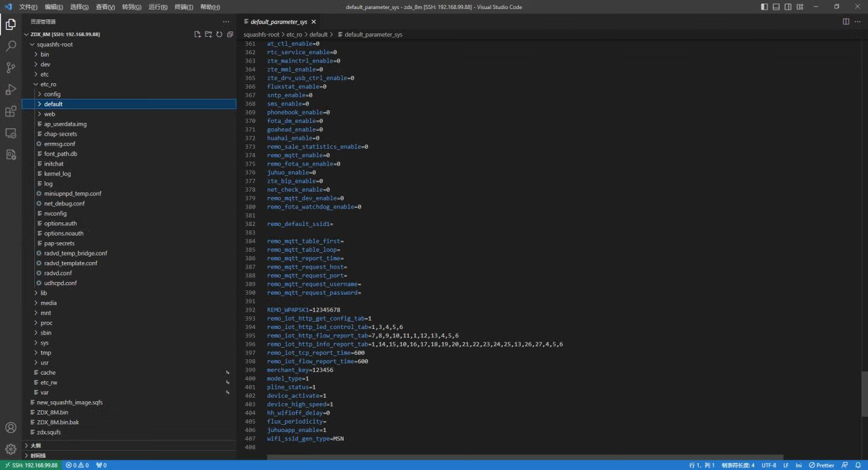The width and height of the screenshot is (868, 470).
Task: Open Run and Debug view icon
Action: (10, 89)
